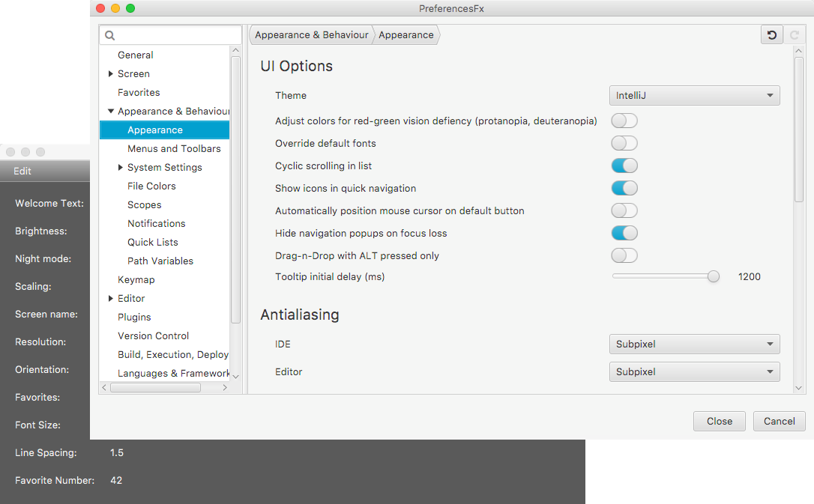814x504 pixels.
Task: Open the Editor antialiasing Subpixel dropdown
Action: [x=693, y=371]
